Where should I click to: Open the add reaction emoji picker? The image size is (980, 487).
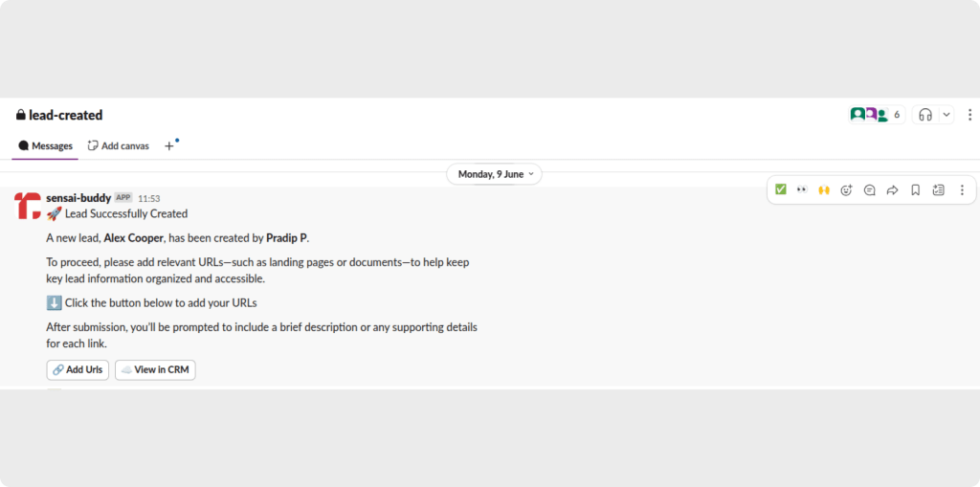pyautogui.click(x=846, y=189)
